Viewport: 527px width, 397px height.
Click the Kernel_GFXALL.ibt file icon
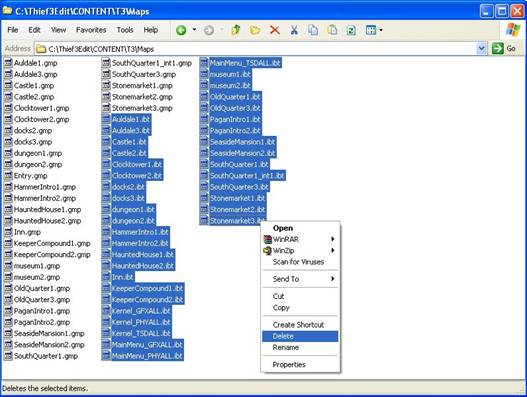[x=106, y=311]
